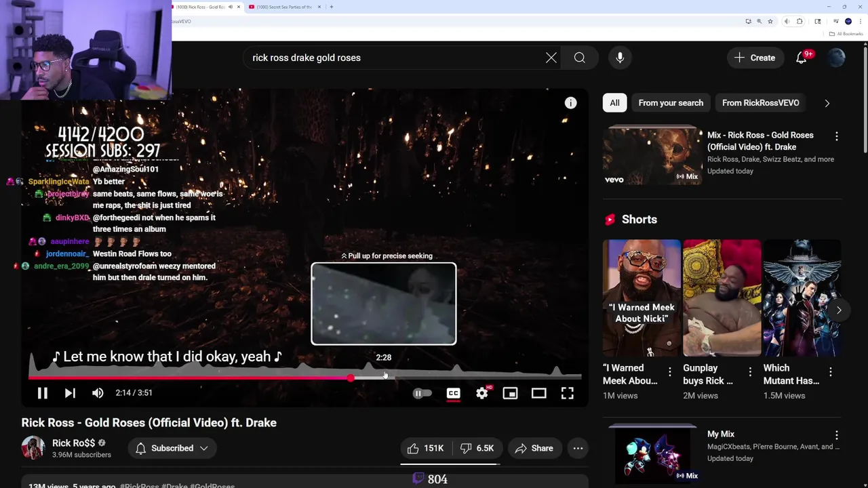Screen dimensions: 868x488
Task: Click the Mix title link text
Action: [760, 141]
